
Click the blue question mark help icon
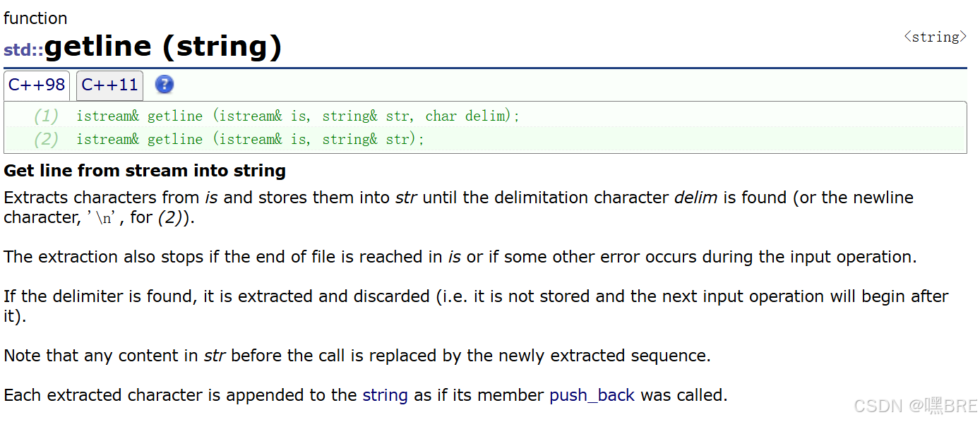(164, 85)
